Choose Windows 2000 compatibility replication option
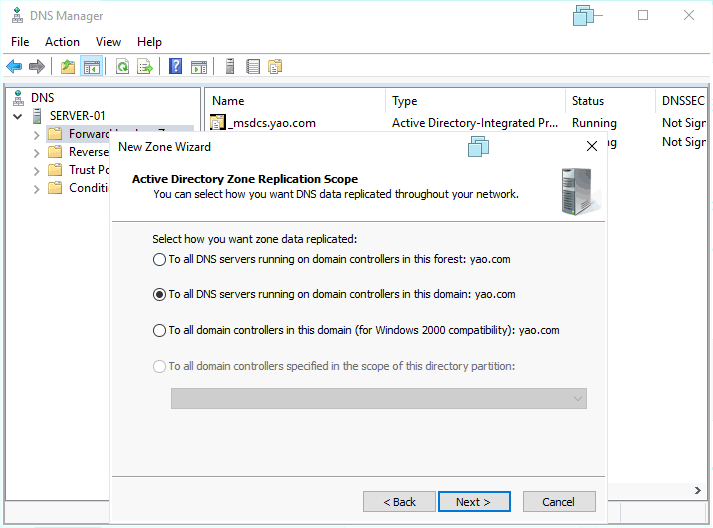This screenshot has height=528, width=713. click(x=159, y=330)
